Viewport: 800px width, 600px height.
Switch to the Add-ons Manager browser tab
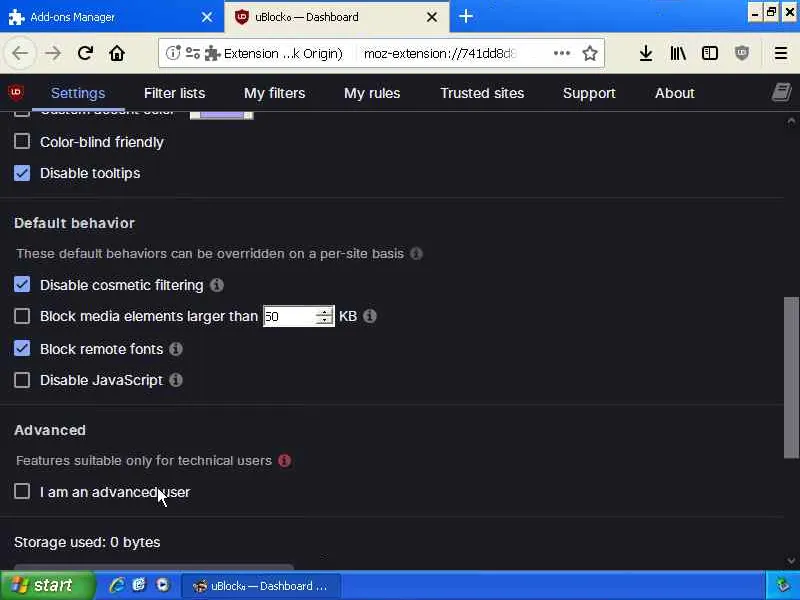pyautogui.click(x=112, y=17)
